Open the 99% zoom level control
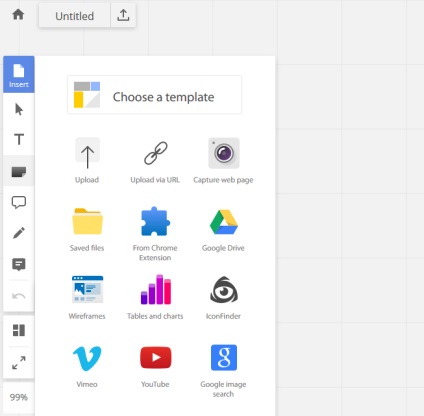Viewport: 424px width, 416px height. [19, 397]
